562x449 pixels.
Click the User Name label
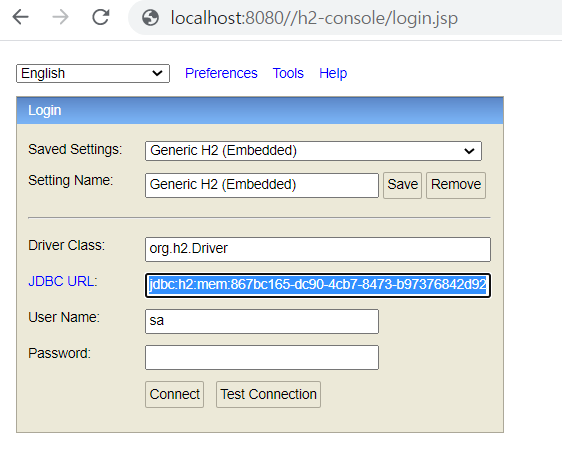pyautogui.click(x=64, y=317)
